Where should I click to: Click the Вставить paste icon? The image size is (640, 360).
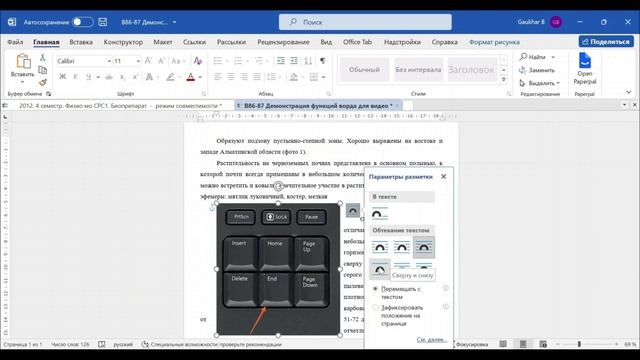point(23,61)
